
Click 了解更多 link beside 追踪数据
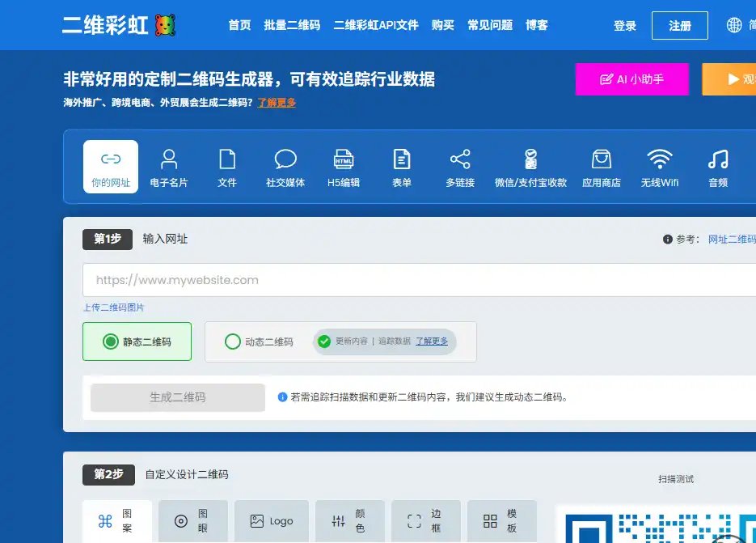pos(432,341)
